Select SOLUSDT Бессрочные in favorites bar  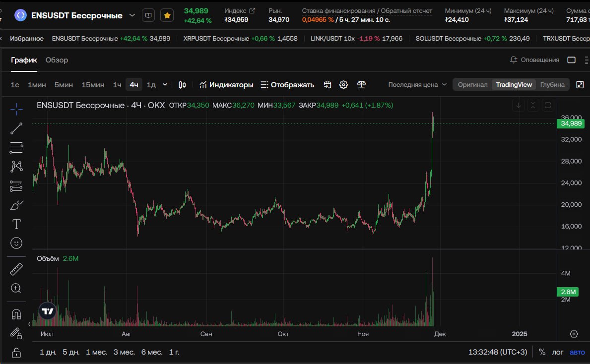click(472, 38)
